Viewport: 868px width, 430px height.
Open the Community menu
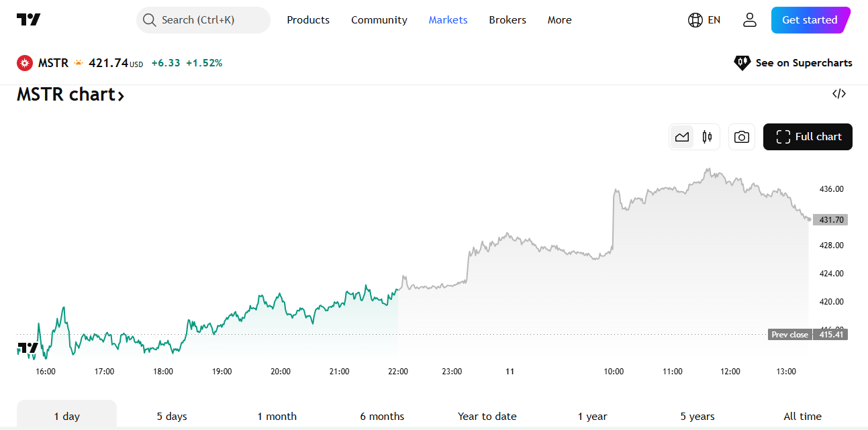379,20
